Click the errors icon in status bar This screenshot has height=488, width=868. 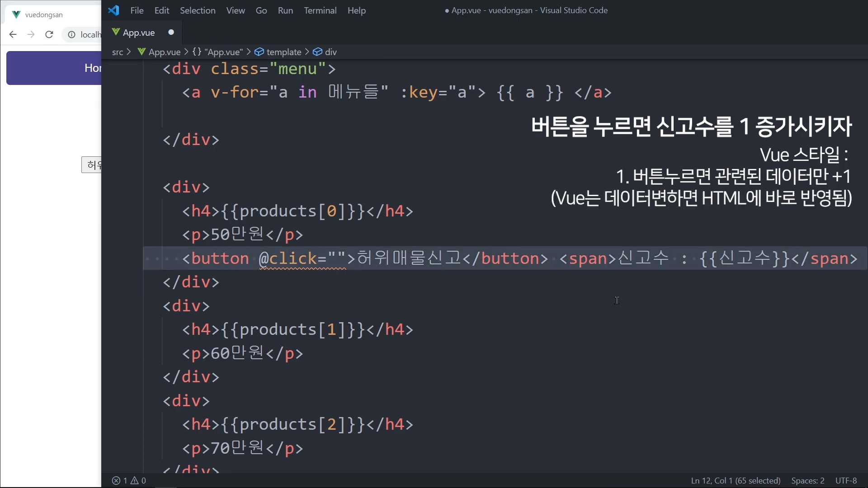tap(116, 480)
